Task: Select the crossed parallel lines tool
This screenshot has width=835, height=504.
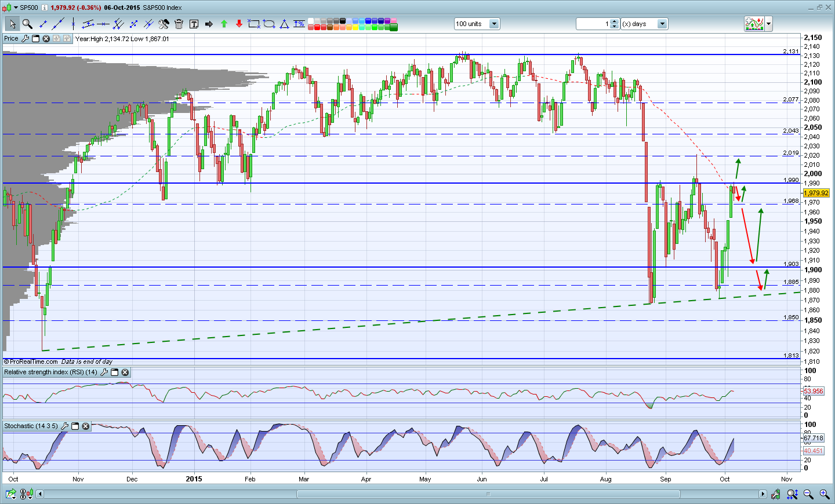Action: (148, 24)
